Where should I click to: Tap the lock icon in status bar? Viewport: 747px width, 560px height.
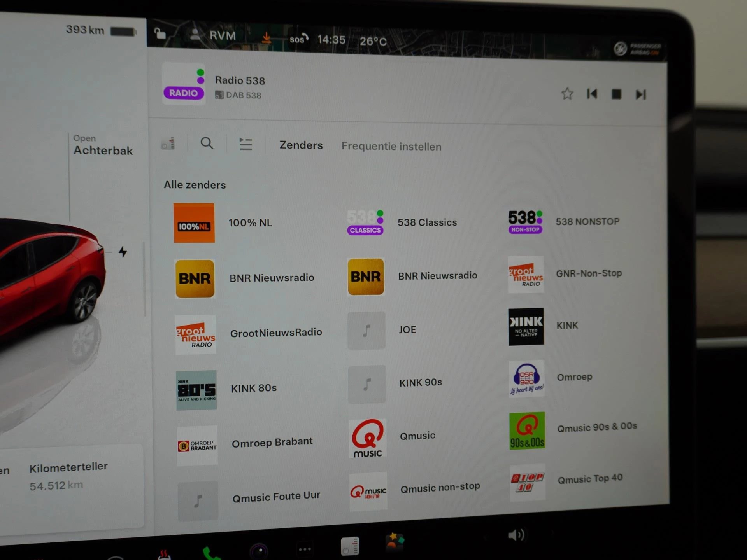[160, 34]
